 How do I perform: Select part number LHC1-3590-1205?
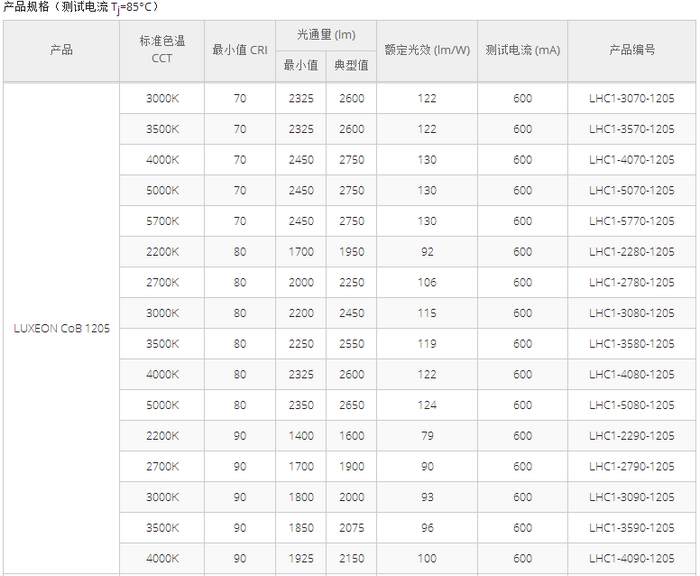(x=632, y=528)
